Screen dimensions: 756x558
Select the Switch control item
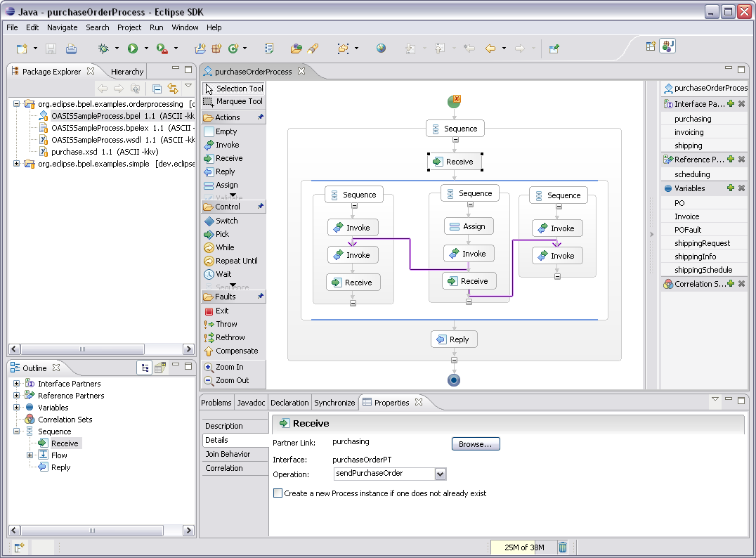(226, 221)
